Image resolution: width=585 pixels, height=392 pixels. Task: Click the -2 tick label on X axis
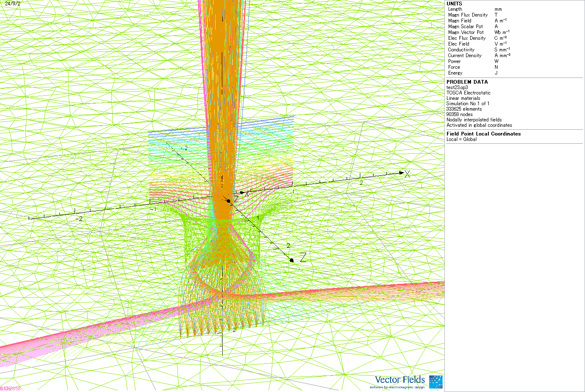point(80,219)
